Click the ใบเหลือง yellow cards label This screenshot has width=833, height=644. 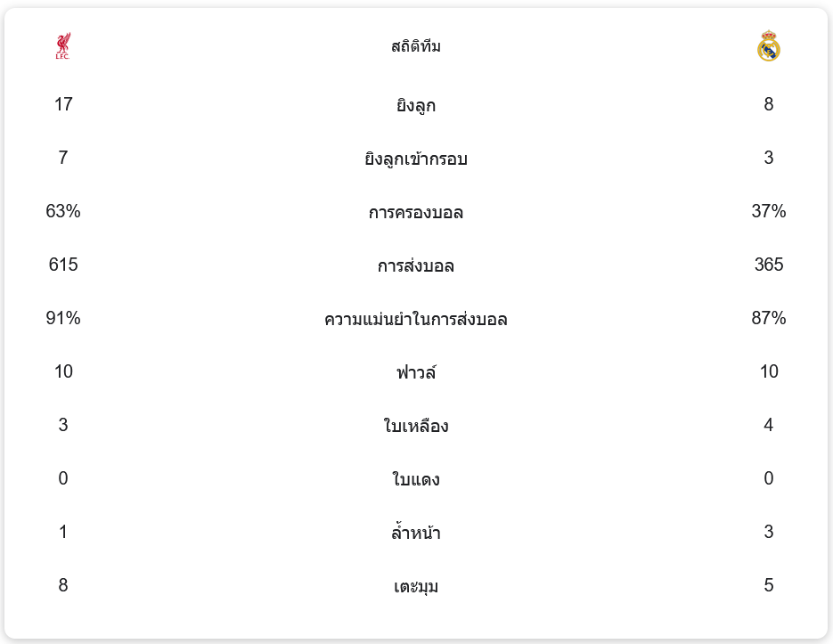pyautogui.click(x=415, y=427)
